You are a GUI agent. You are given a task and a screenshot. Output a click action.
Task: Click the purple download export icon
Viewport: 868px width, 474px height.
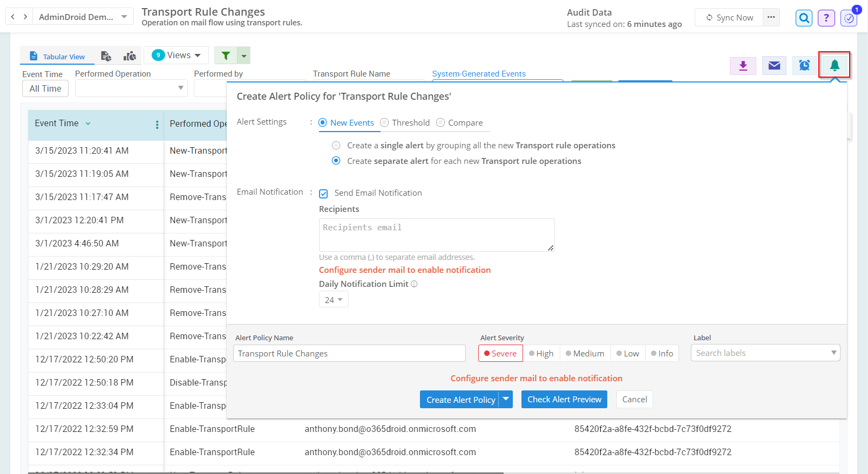(x=743, y=65)
